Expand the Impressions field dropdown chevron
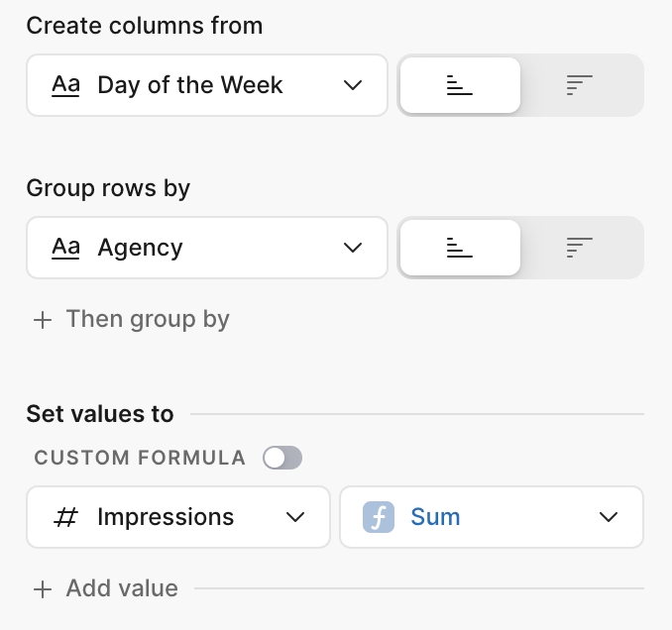 pyautogui.click(x=294, y=517)
